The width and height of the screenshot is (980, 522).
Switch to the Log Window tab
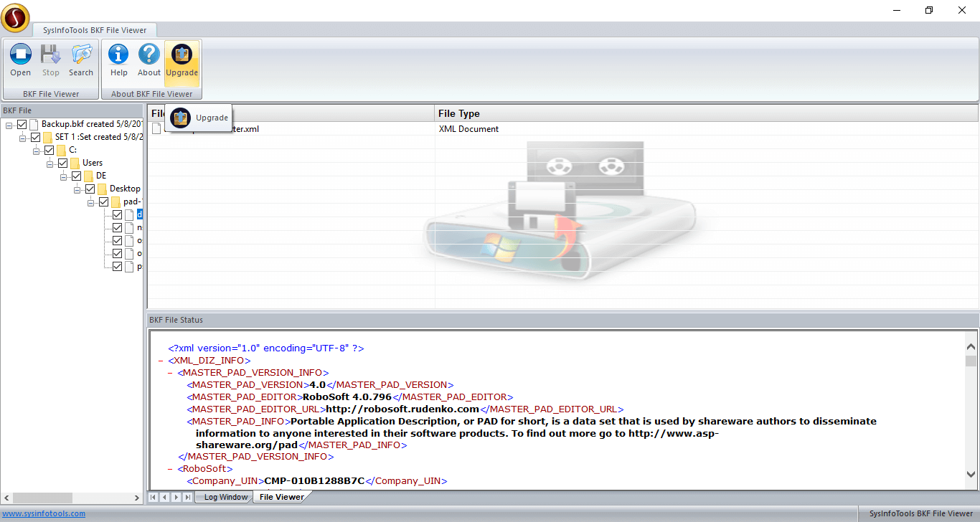225,497
